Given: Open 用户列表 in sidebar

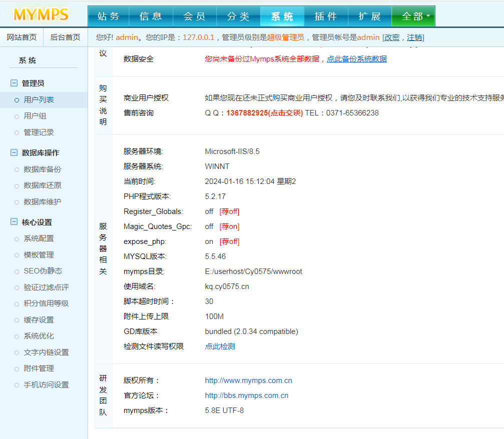Looking at the screenshot, I should click(39, 100).
